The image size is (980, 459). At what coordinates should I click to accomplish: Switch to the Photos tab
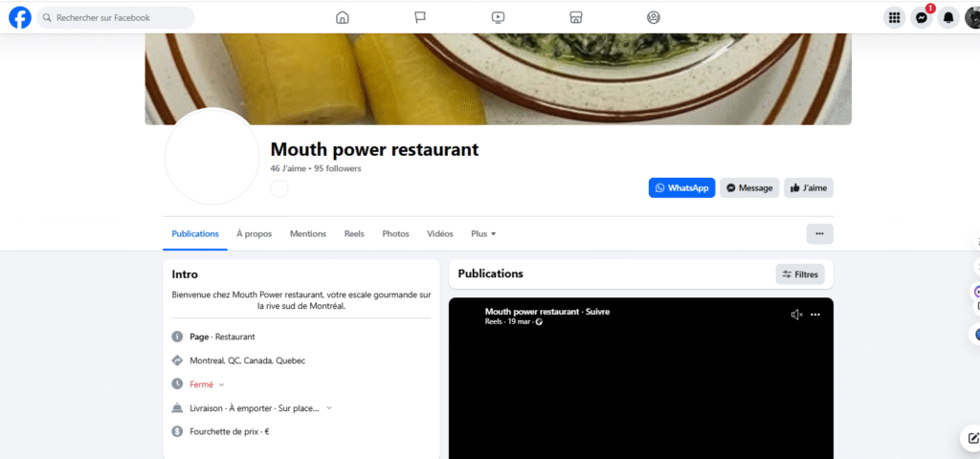(395, 233)
